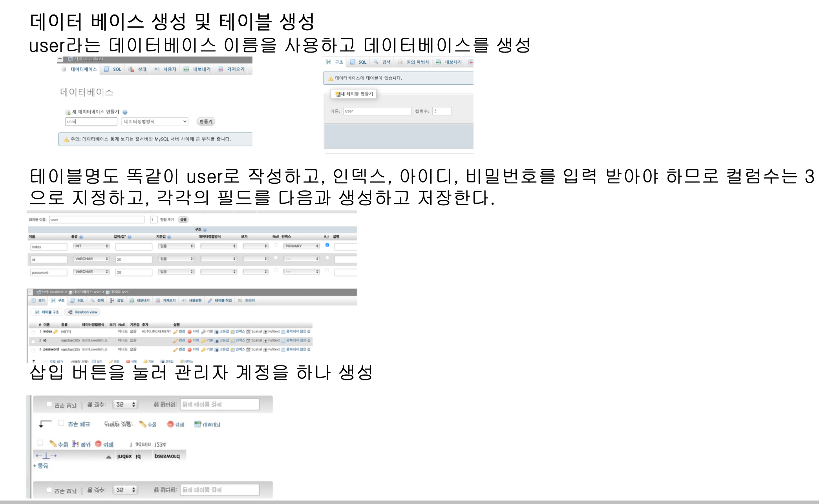Image resolution: width=819 pixels, height=504 pixels.
Task: Uncheck the A_I checkbox for index row
Action: pyautogui.click(x=327, y=245)
